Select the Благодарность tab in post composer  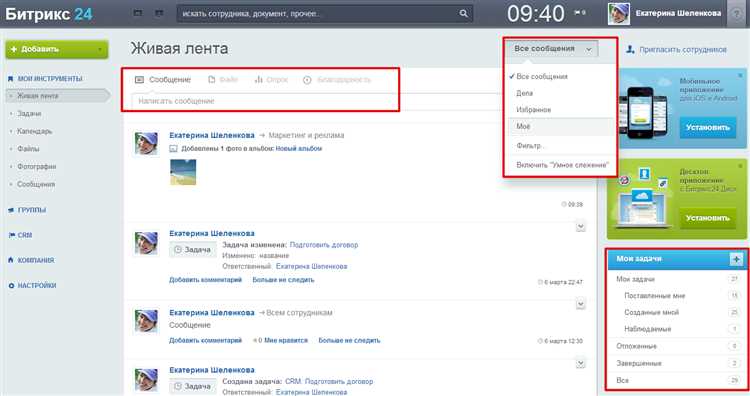(337, 79)
